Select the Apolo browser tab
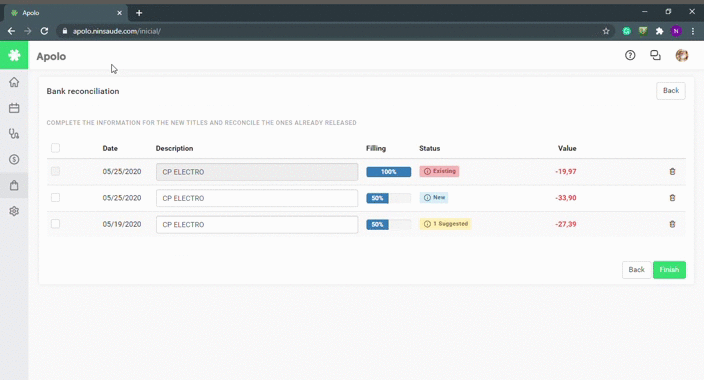Image resolution: width=704 pixels, height=380 pixels. point(65,13)
